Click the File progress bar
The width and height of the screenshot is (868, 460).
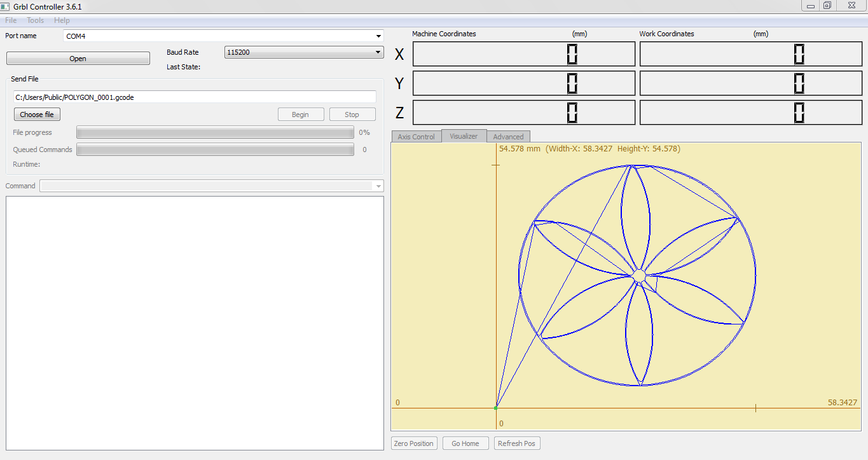pyautogui.click(x=215, y=132)
